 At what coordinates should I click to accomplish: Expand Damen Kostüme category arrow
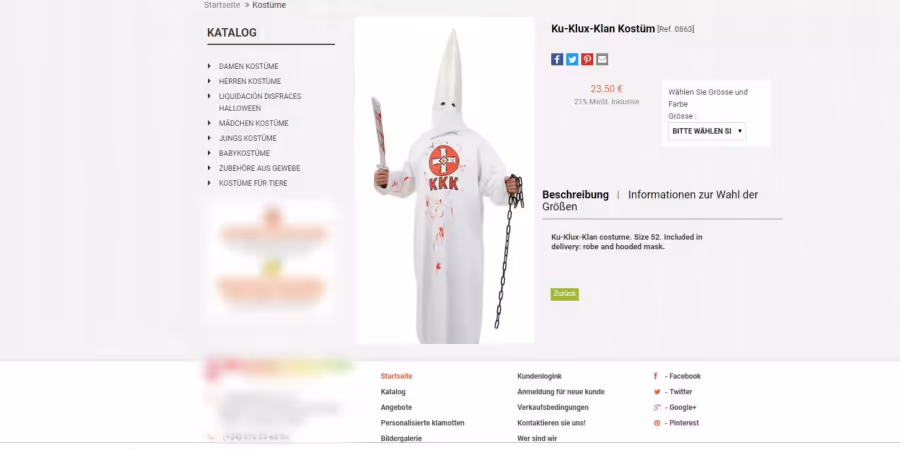tap(210, 66)
